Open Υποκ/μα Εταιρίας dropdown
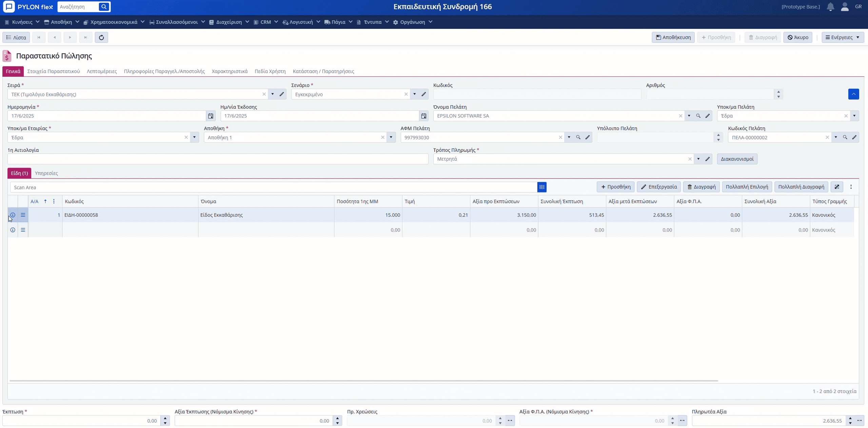 tap(194, 137)
